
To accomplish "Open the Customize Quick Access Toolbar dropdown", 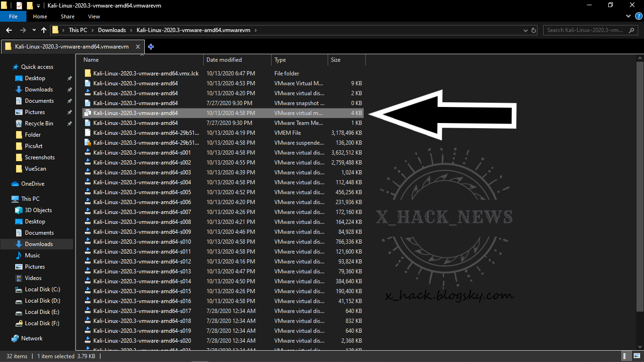I will coord(38,6).
